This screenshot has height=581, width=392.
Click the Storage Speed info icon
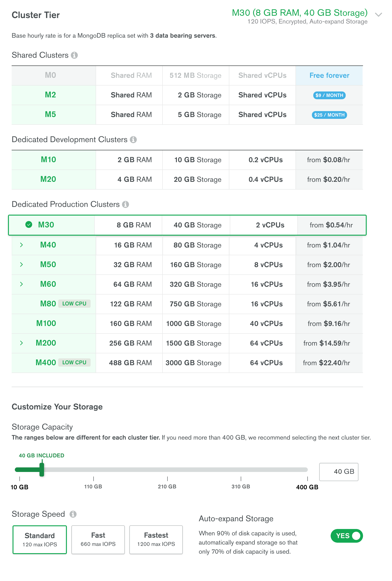pos(73,514)
